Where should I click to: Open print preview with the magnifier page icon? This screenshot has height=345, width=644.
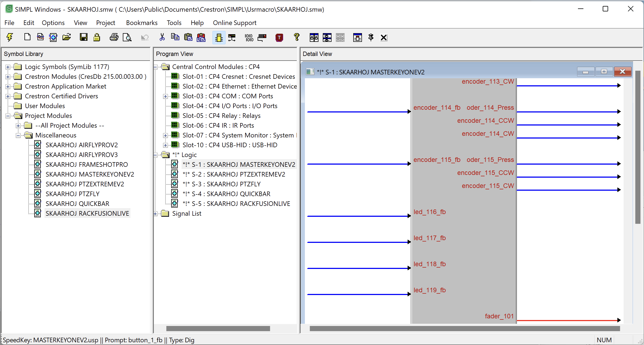point(127,37)
